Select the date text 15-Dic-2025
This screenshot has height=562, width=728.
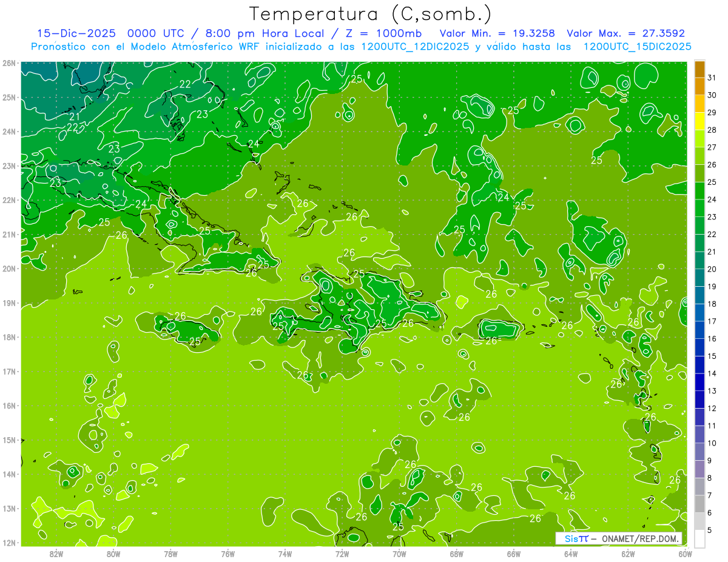(76, 33)
